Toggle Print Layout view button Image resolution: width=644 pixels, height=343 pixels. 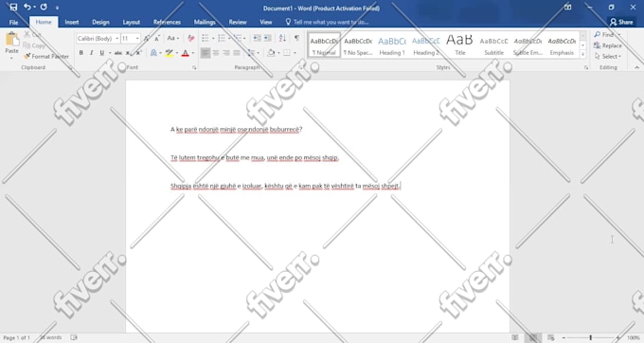[532, 337]
